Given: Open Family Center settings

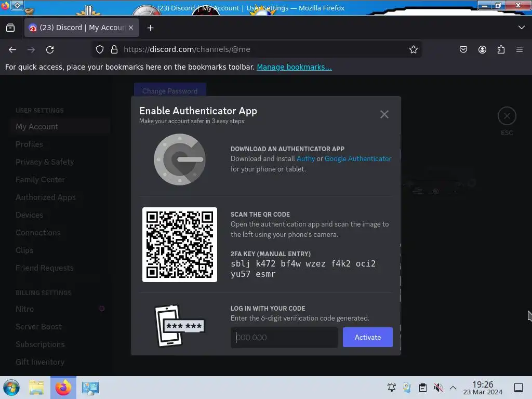Looking at the screenshot, I should point(60,179).
